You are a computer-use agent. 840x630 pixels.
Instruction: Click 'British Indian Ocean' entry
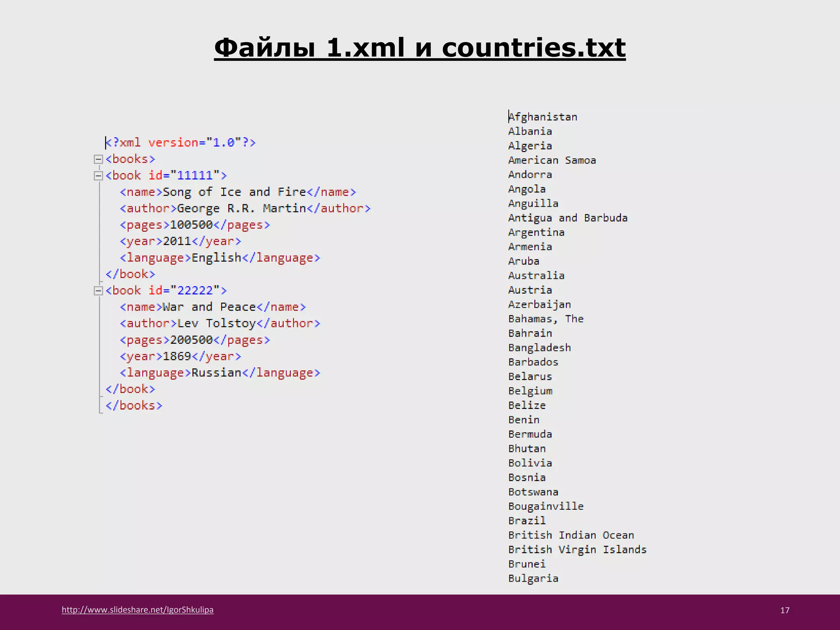tap(571, 535)
